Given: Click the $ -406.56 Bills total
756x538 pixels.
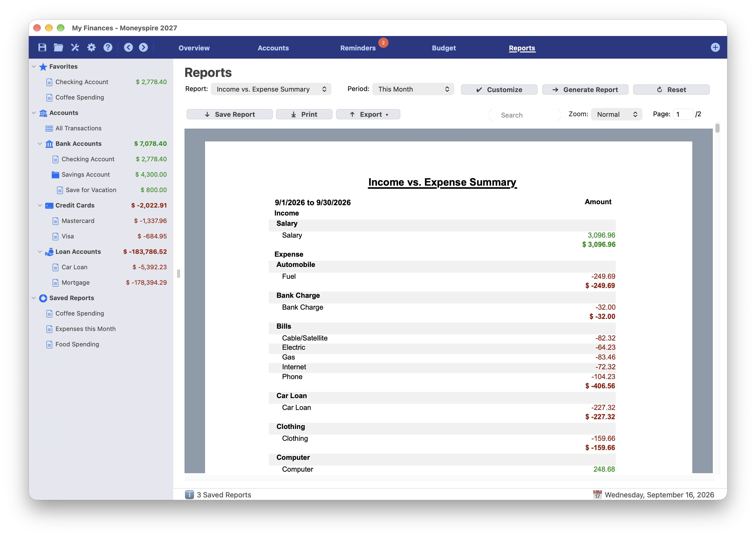Looking at the screenshot, I should coord(600,386).
